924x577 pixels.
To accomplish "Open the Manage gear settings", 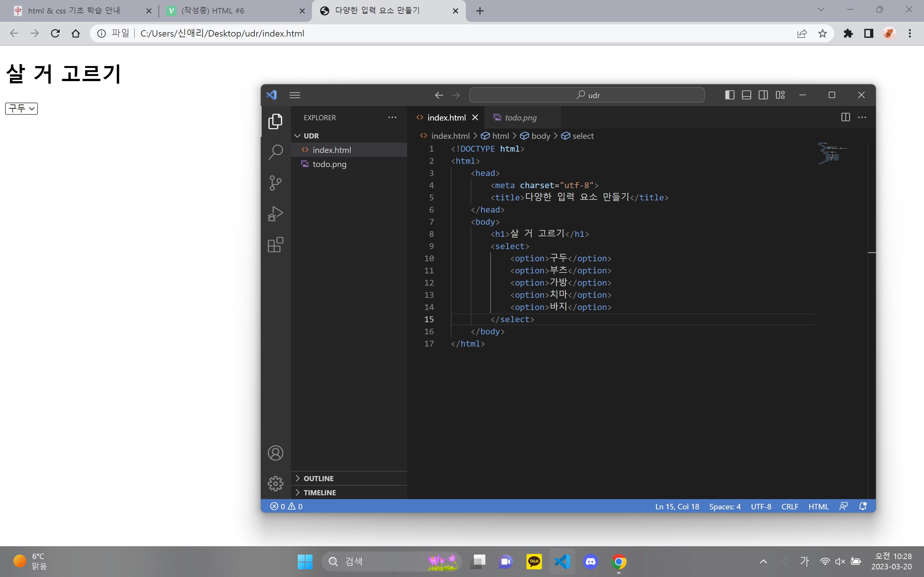I will click(275, 483).
